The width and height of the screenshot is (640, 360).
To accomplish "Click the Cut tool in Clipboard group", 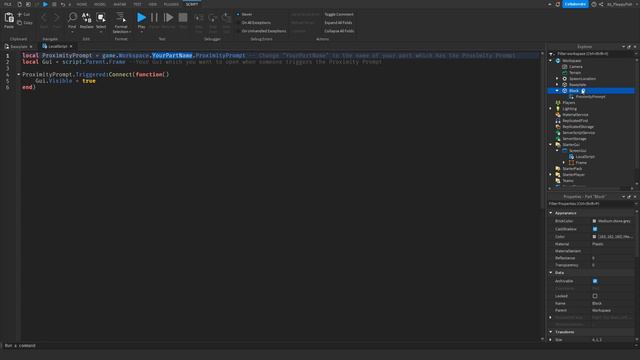I will pos(24,14).
